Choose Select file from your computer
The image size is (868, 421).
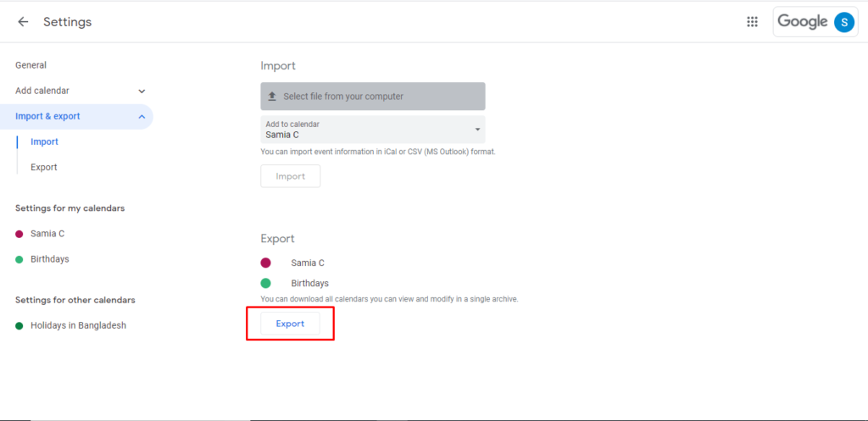coord(373,97)
